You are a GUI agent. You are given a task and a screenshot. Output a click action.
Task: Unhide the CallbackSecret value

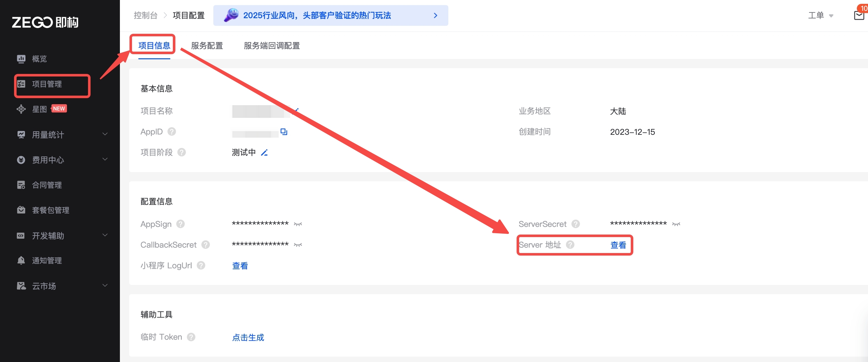(298, 245)
